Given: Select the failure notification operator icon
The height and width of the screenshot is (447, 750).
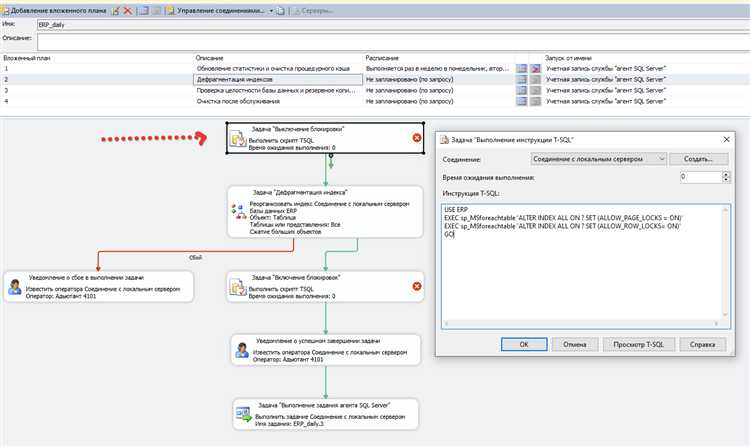Looking at the screenshot, I should [x=14, y=287].
